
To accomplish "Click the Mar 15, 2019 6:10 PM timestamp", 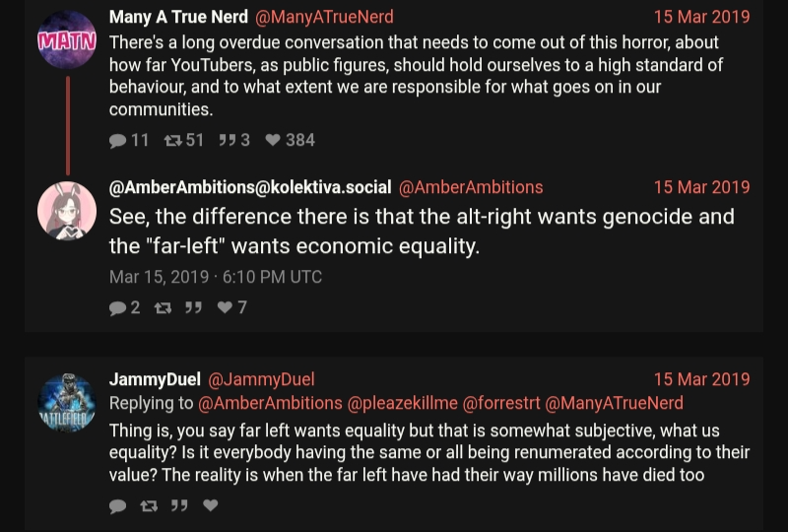I will pos(216,277).
